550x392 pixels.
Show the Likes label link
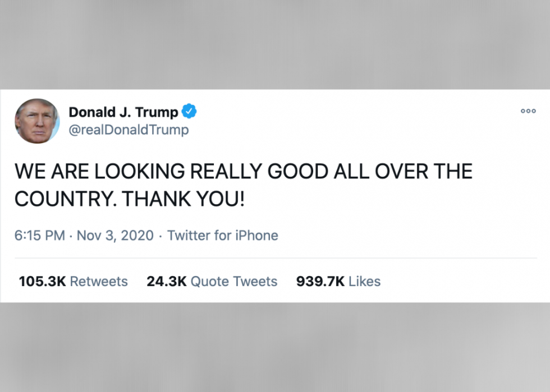[365, 282]
